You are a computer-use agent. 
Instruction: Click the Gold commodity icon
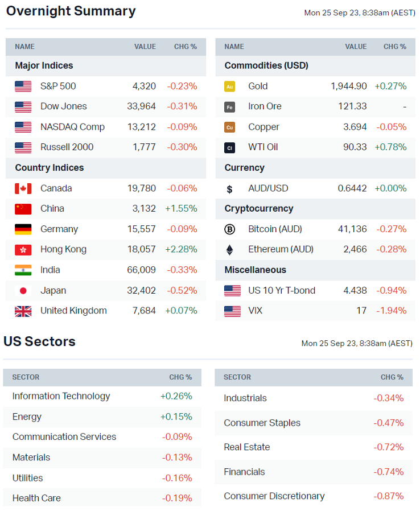tap(230, 86)
